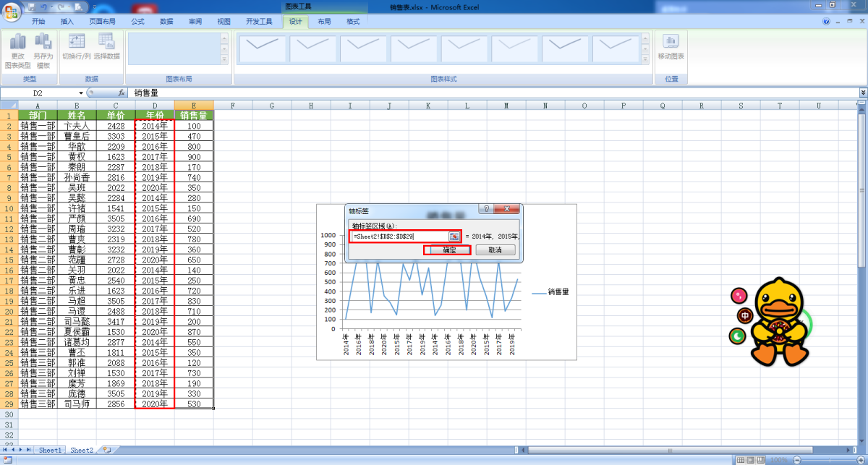Switch to the Sheet1 worksheet tab
This screenshot has width=868, height=465.
tap(50, 450)
